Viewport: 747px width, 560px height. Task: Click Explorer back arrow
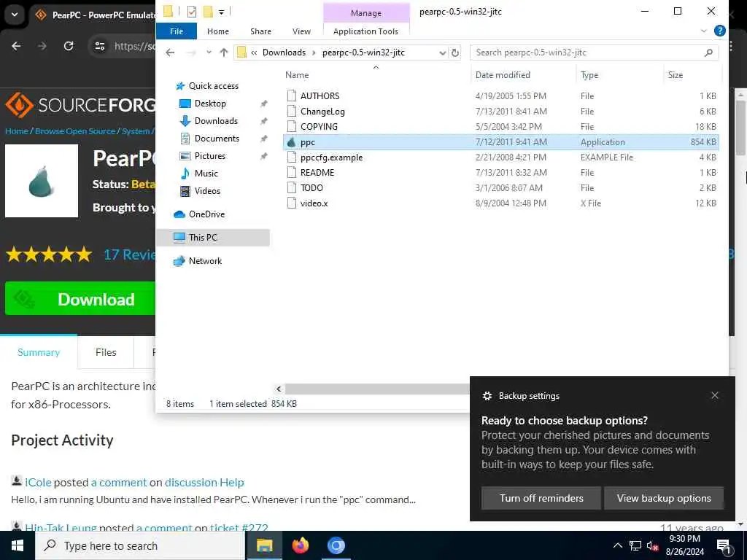[x=170, y=52]
